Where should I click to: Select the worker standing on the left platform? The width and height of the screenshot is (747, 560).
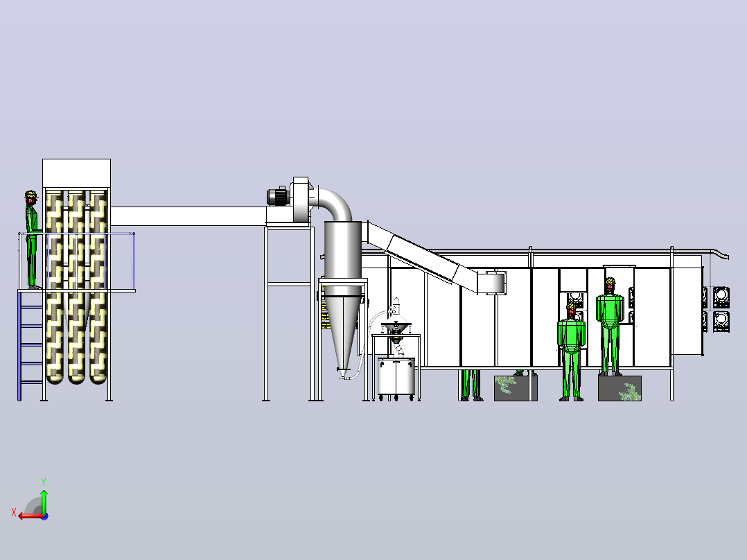coord(31,240)
